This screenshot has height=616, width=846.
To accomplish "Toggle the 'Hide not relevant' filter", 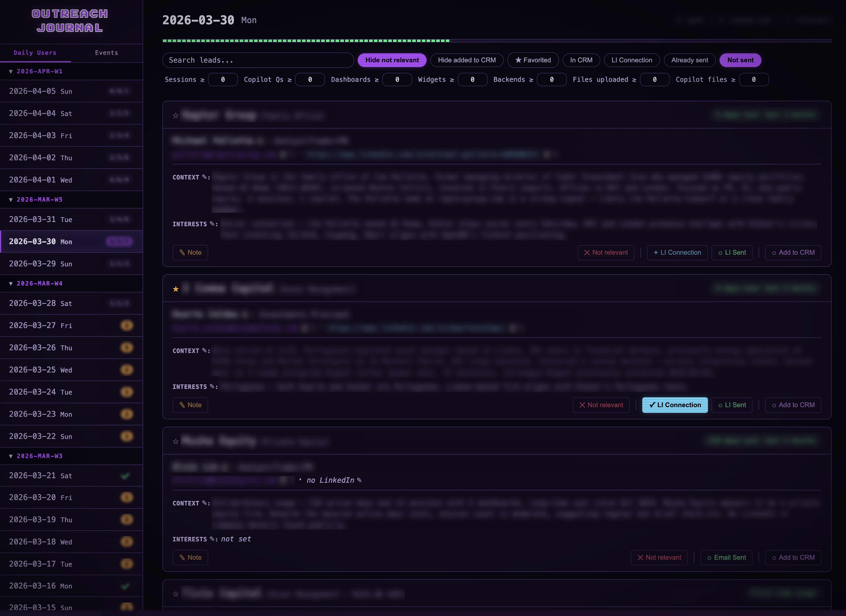I will tap(392, 60).
